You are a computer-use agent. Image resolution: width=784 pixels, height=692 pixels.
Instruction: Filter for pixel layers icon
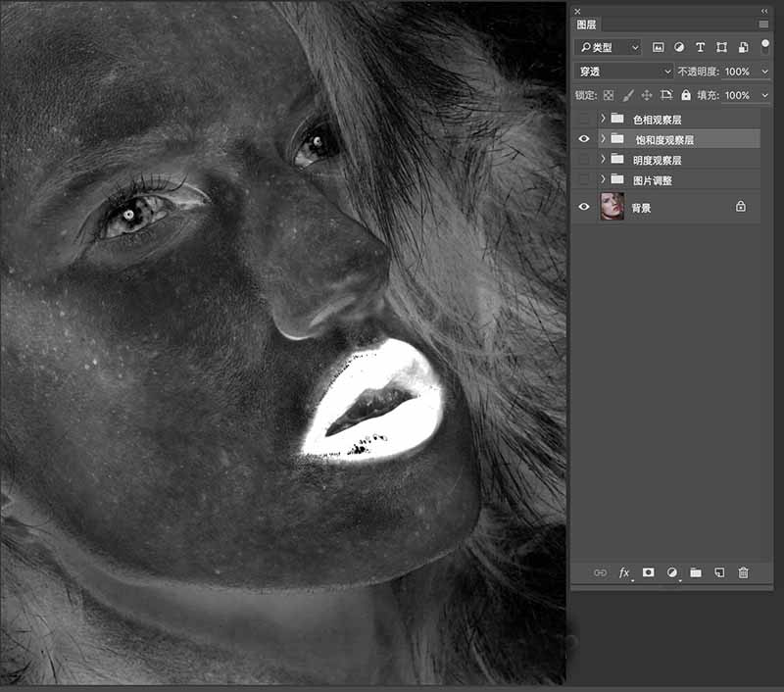(x=659, y=47)
